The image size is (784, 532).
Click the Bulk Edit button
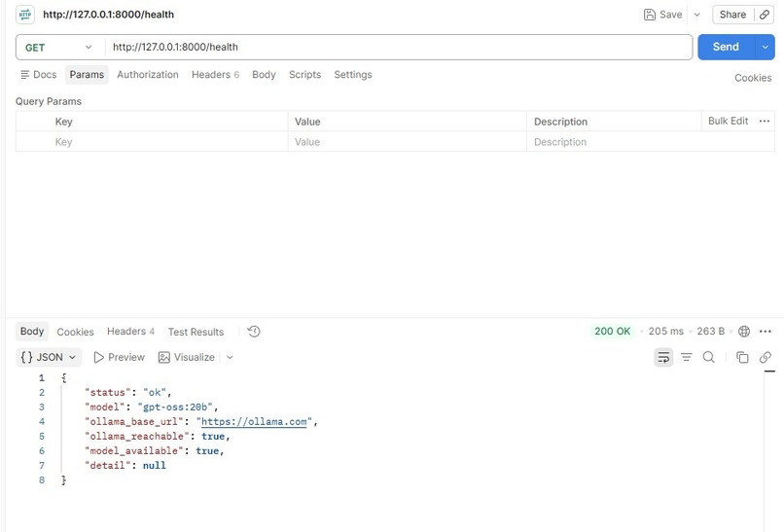tap(728, 121)
